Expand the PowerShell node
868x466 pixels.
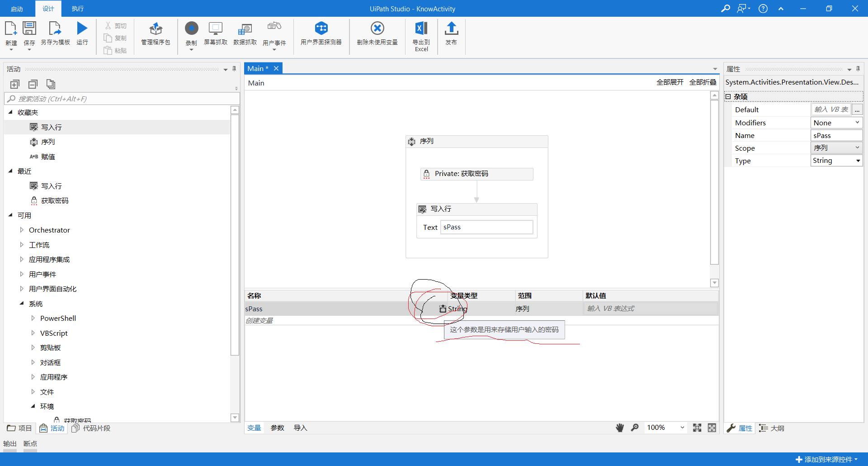coord(33,318)
